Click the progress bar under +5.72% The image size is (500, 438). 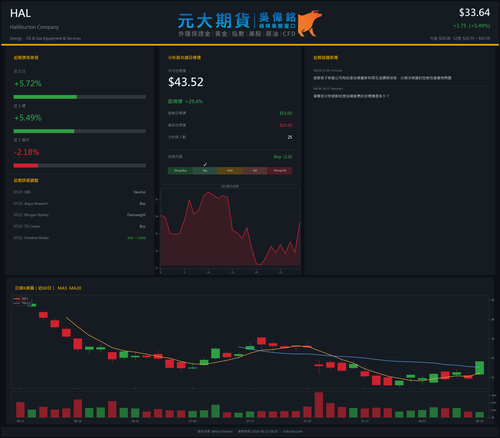click(x=80, y=97)
